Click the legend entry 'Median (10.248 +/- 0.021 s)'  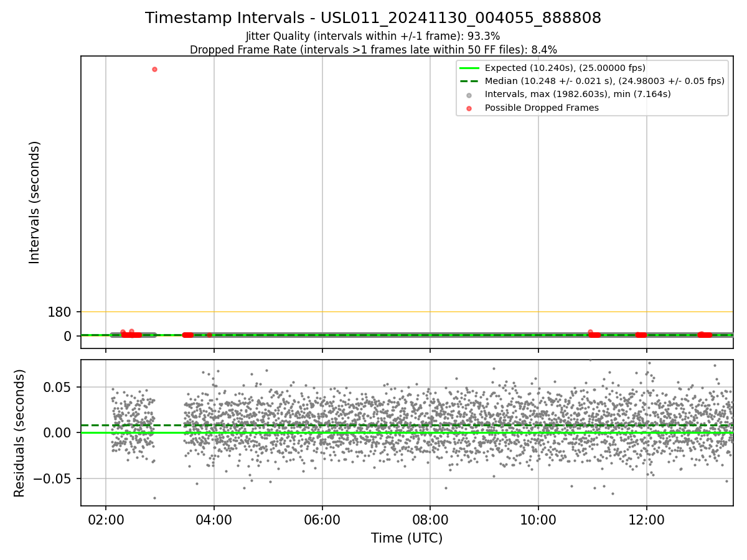coord(604,81)
